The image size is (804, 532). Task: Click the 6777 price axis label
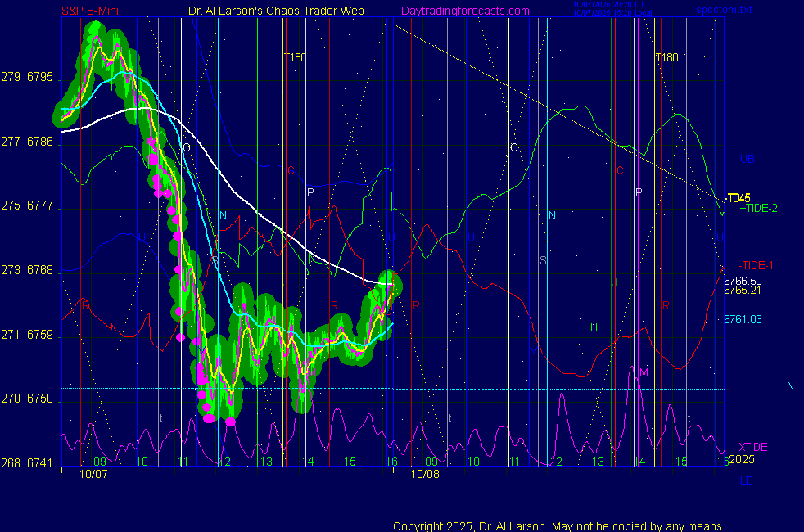click(x=40, y=206)
